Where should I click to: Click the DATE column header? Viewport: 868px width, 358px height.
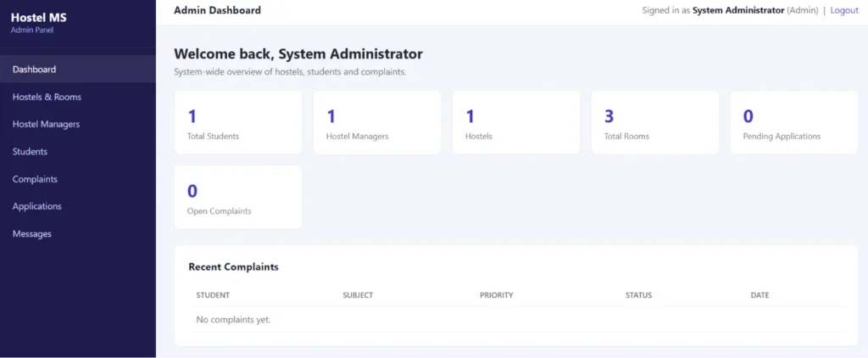click(759, 295)
